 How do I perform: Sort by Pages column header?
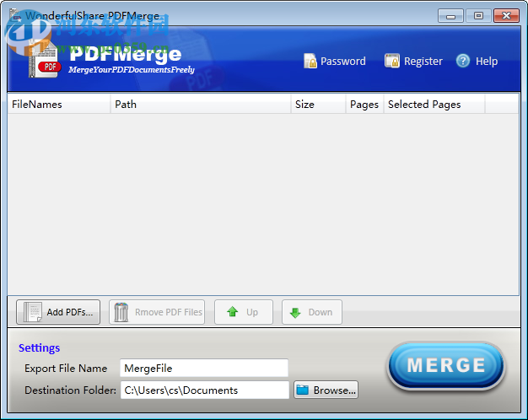pos(365,105)
